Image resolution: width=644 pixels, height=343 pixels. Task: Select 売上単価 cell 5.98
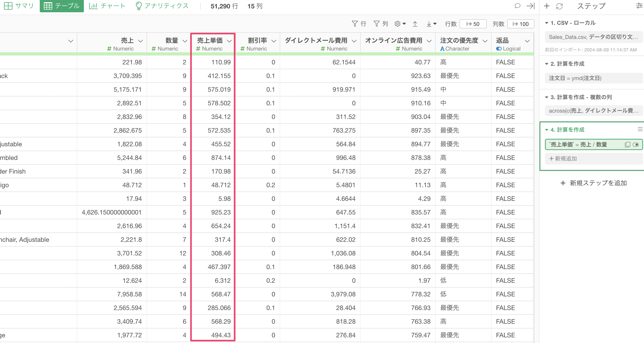click(213, 199)
